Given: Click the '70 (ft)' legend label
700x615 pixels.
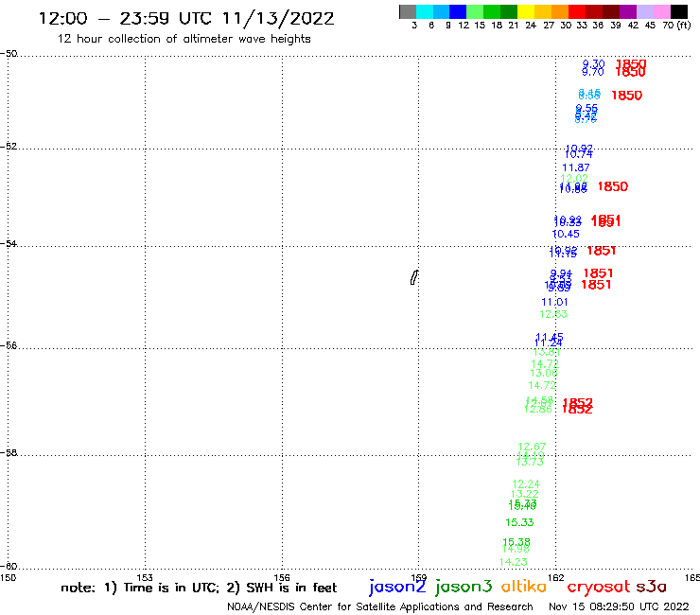Looking at the screenshot, I should click(676, 25).
